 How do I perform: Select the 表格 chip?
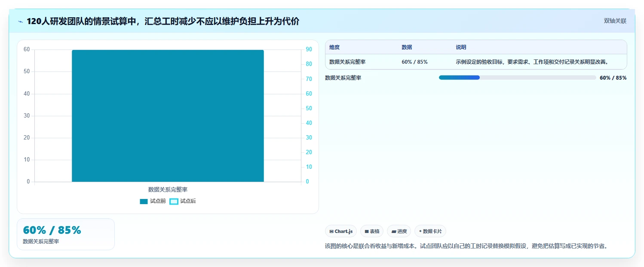[x=372, y=231]
